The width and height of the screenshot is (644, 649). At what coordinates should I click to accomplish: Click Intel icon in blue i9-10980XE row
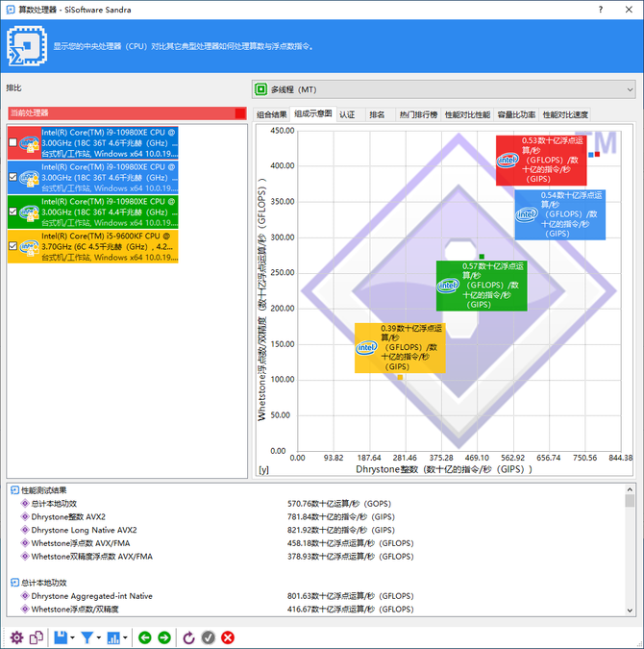(29, 178)
